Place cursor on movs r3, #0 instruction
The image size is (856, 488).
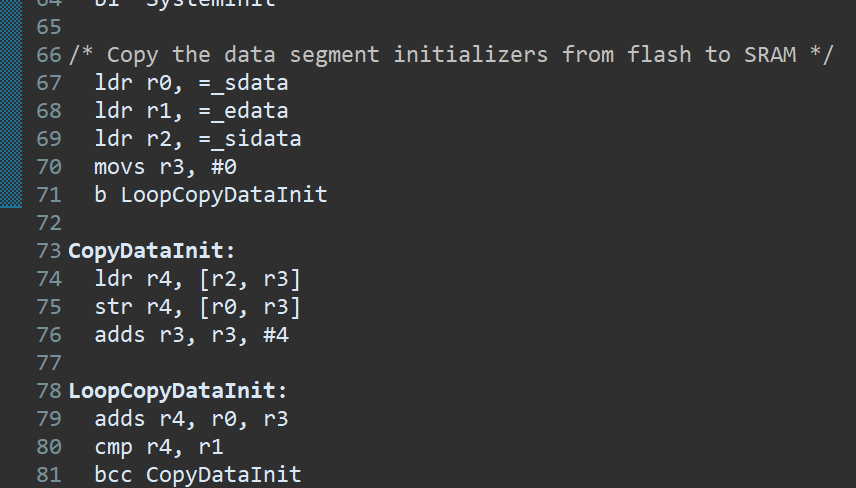pos(165,167)
